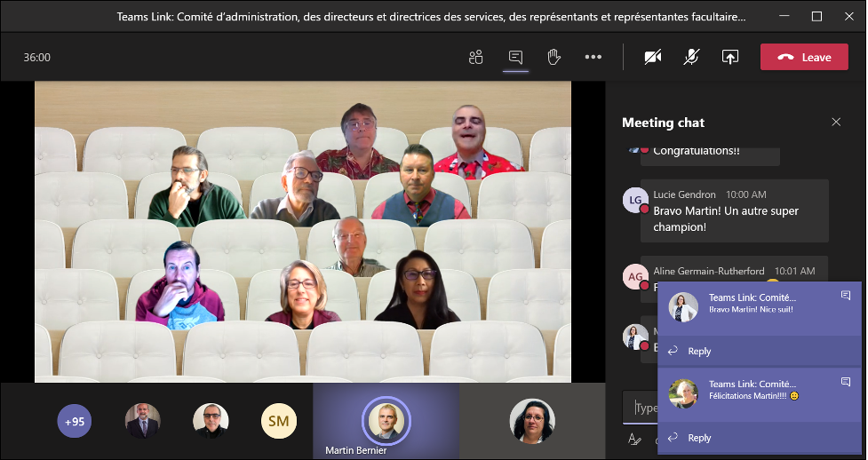Reply to the 'Bravo Martin! Nice suit!' notification
This screenshot has height=460, width=868.
[690, 351]
